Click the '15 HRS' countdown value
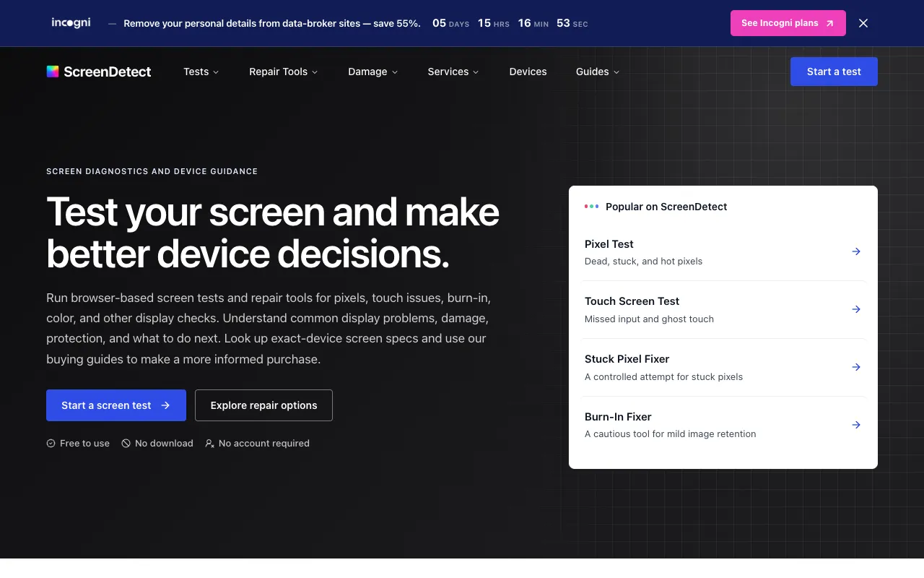The image size is (924, 578). click(x=494, y=23)
